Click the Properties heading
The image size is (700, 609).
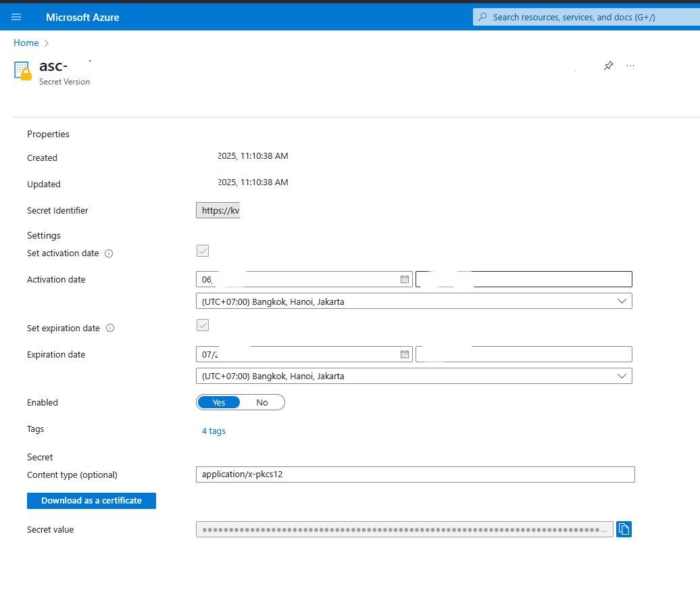[48, 134]
